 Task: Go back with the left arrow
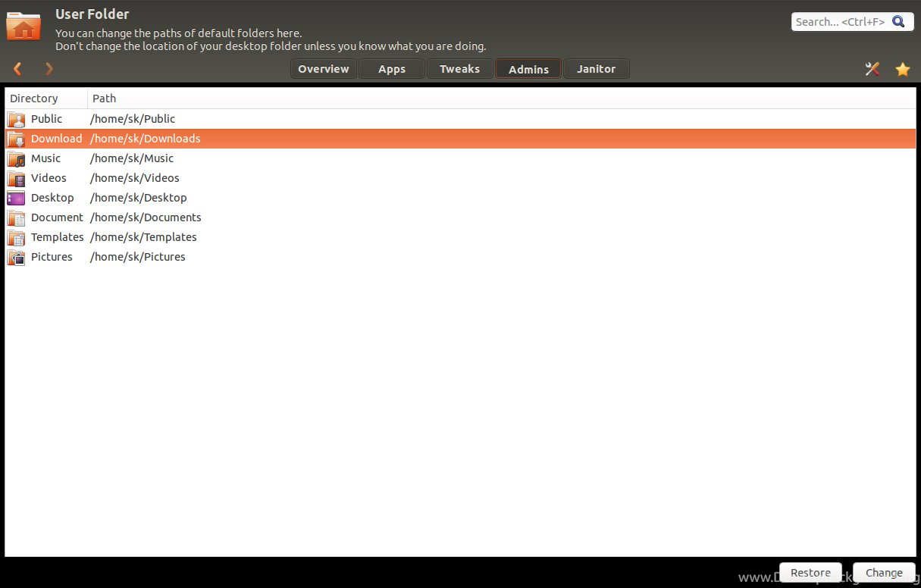18,69
